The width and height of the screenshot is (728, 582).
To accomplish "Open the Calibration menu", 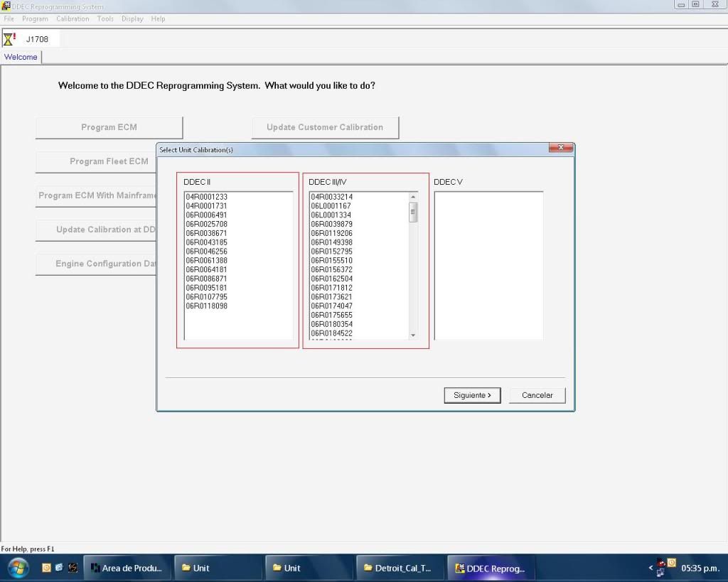I will [73, 18].
